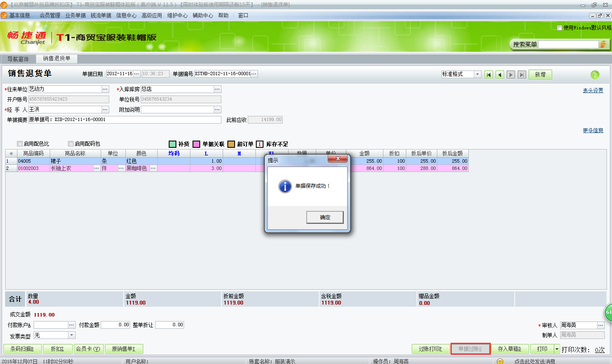Open 窗口 menu
The height and width of the screenshot is (364, 612).
[243, 15]
